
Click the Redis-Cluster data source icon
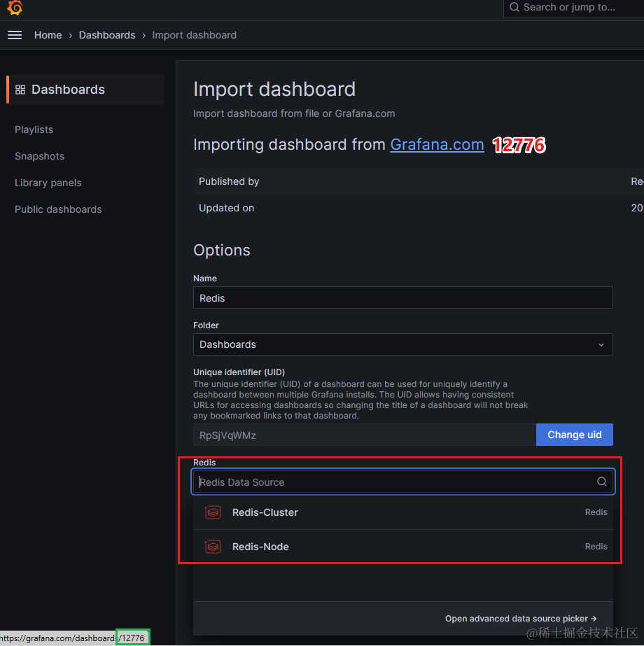point(213,512)
